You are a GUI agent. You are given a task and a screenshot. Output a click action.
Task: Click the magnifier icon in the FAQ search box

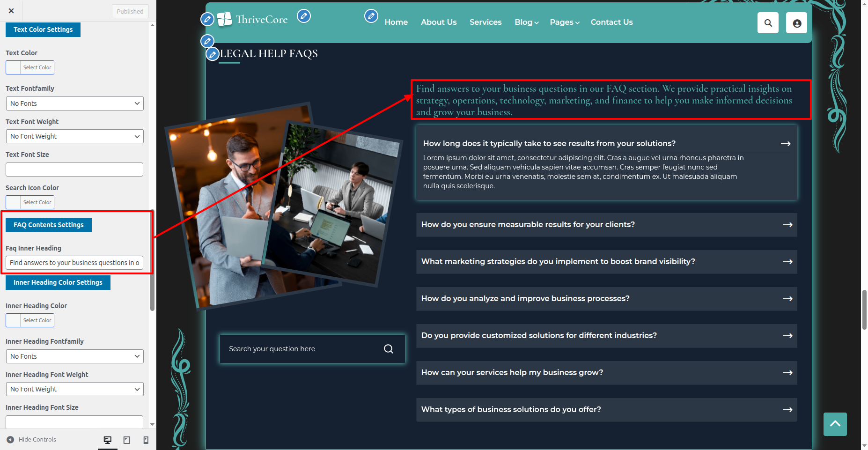click(388, 349)
